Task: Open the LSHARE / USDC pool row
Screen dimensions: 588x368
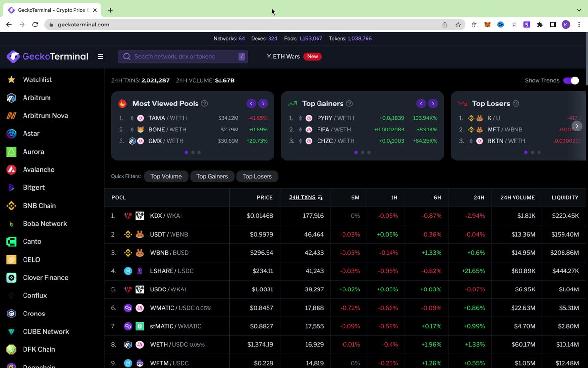Action: pyautogui.click(x=345, y=271)
